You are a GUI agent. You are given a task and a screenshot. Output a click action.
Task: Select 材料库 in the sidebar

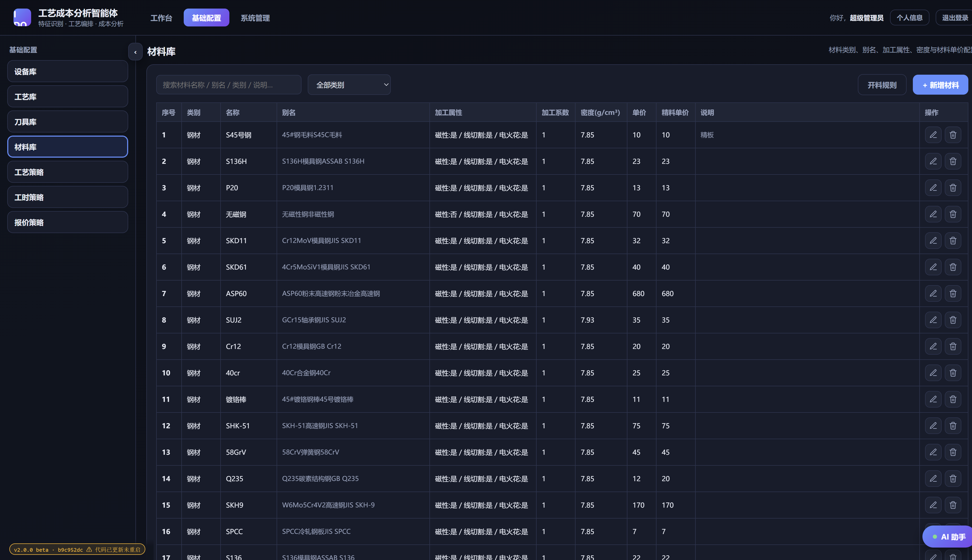68,147
